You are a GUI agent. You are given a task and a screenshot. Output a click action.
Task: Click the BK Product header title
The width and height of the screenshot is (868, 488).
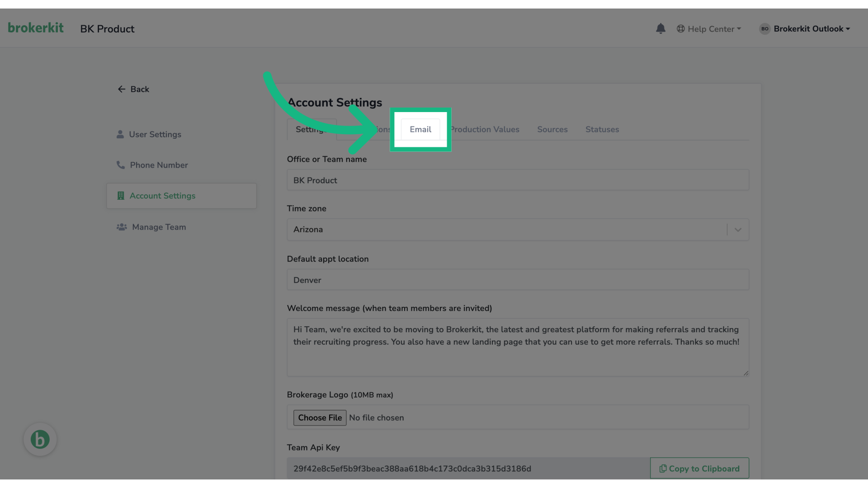tap(107, 29)
